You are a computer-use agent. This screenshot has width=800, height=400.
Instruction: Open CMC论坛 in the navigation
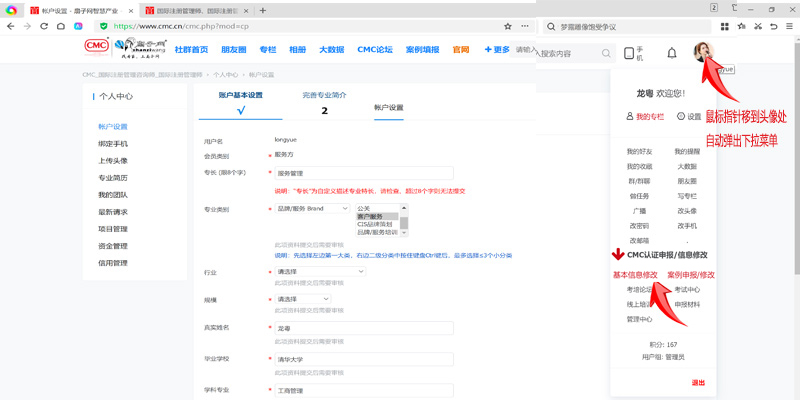375,49
